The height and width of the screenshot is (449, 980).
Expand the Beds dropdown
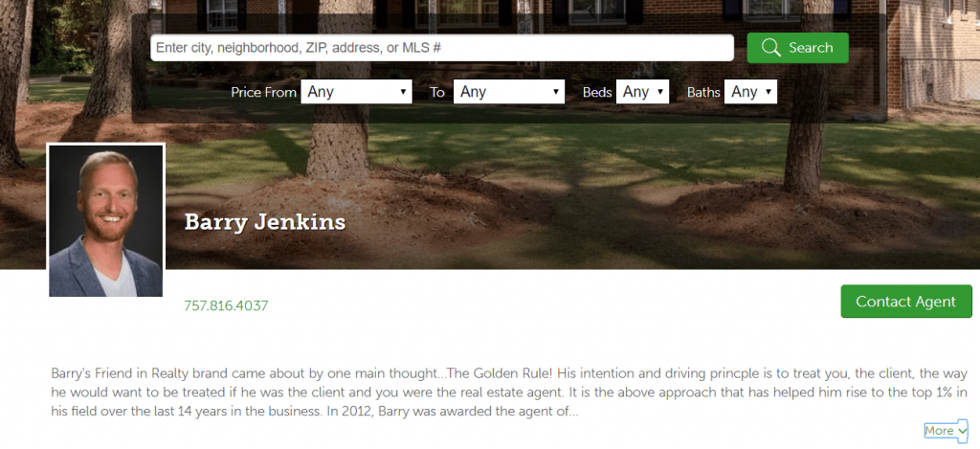click(642, 92)
